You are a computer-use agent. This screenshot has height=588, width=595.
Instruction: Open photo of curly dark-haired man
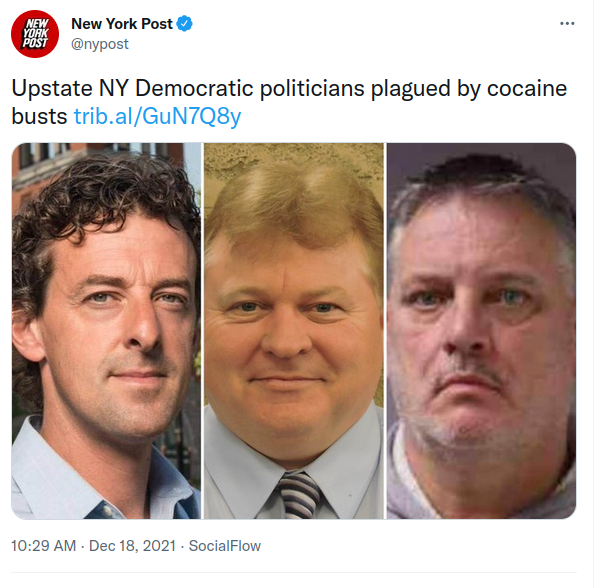(x=106, y=331)
